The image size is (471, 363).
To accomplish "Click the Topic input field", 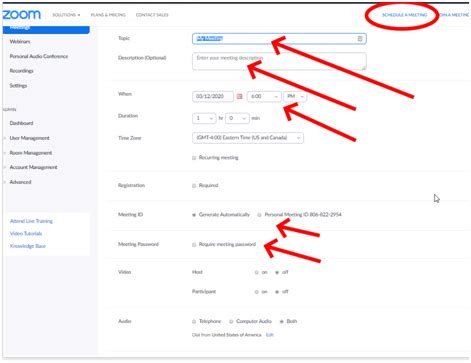I will [x=279, y=39].
